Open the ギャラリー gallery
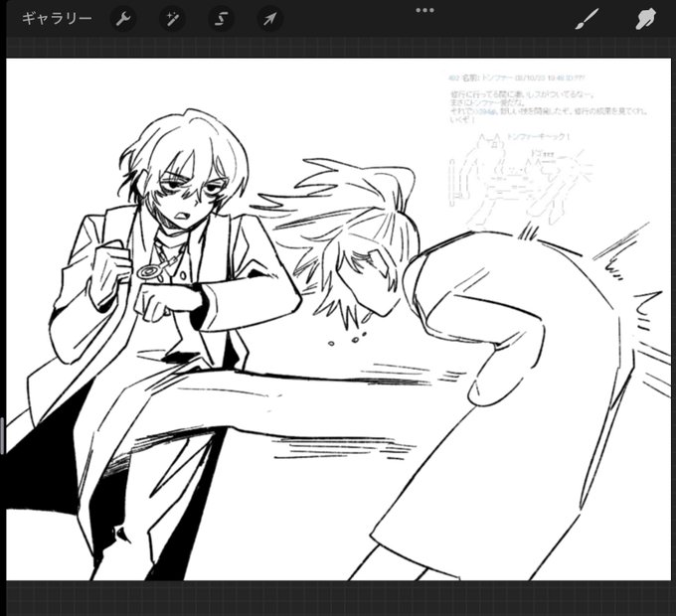This screenshot has width=676, height=616. (57, 19)
